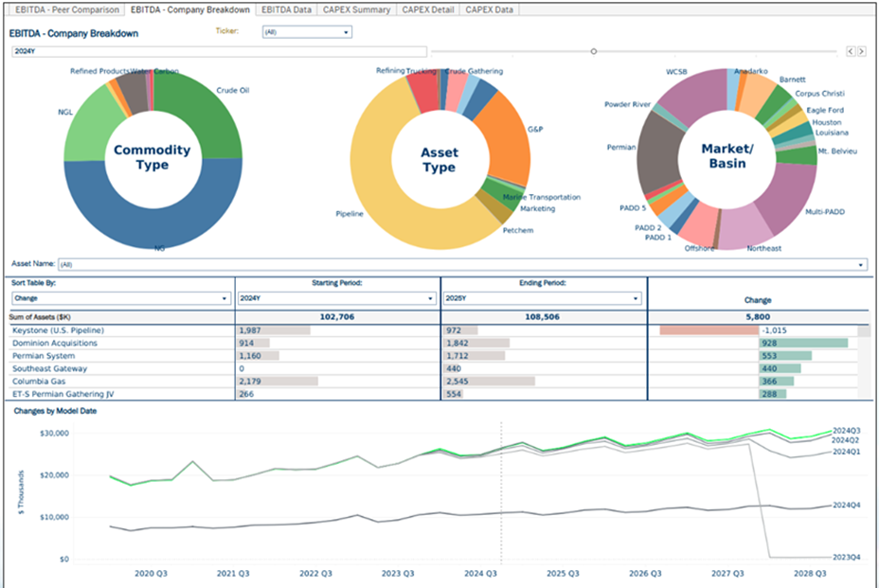This screenshot has height=588, width=879.
Task: Click the 2024Y period field
Action: coord(219,51)
